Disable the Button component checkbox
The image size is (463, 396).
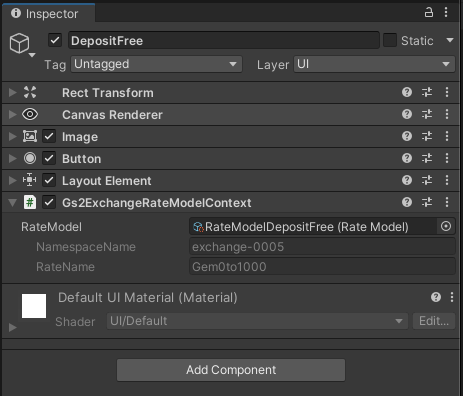click(x=49, y=158)
